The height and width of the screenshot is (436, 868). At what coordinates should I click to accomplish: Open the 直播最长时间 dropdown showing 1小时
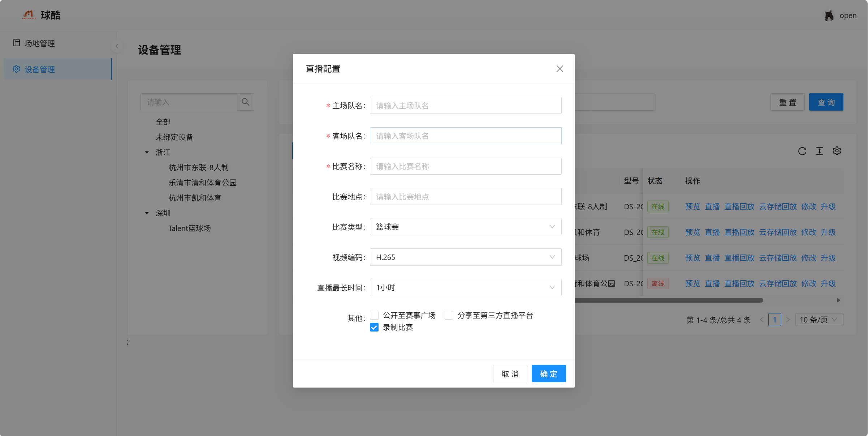tap(465, 287)
